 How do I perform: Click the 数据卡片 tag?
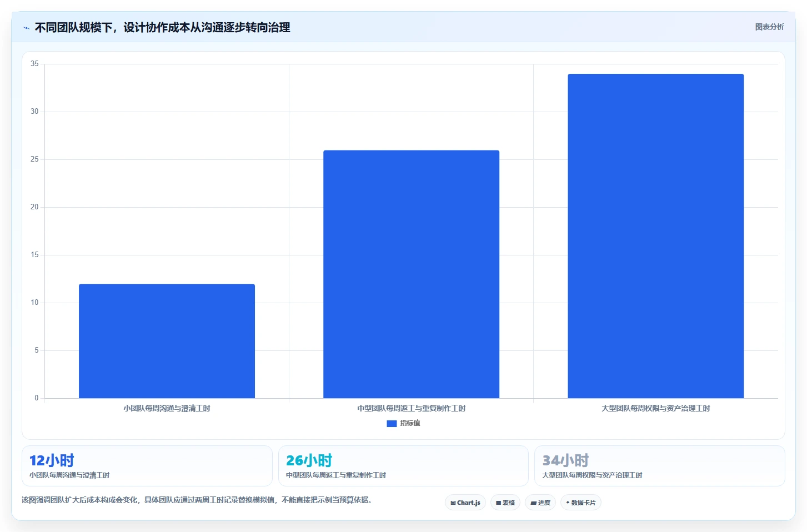tap(581, 503)
